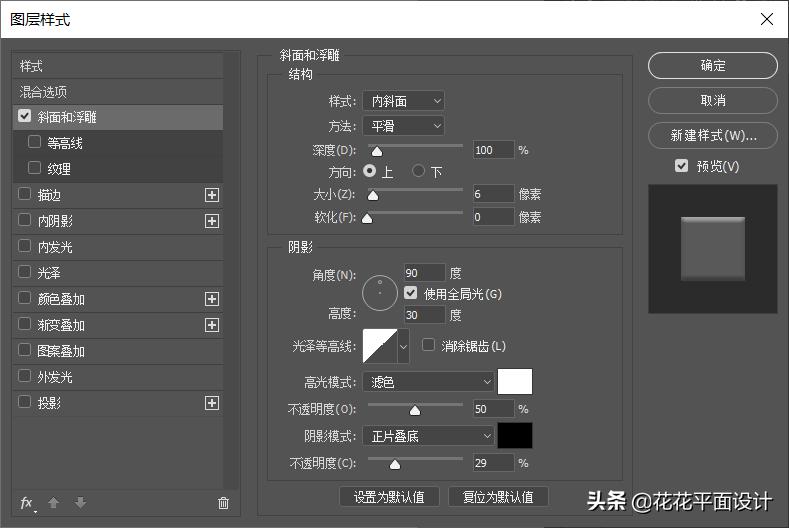Enable the 内阴影 checkbox
Image resolution: width=789 pixels, height=528 pixels.
[24, 220]
